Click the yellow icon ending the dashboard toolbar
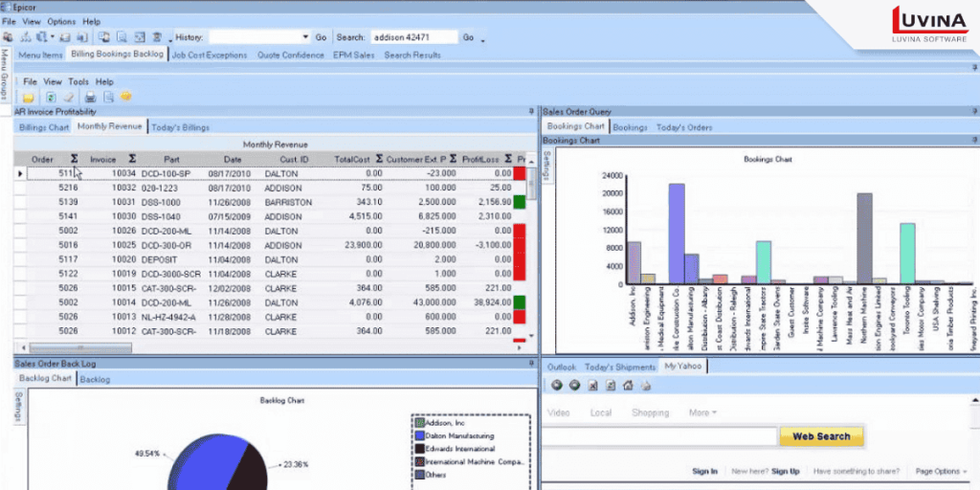Viewport: 980px width, 490px height. click(126, 97)
